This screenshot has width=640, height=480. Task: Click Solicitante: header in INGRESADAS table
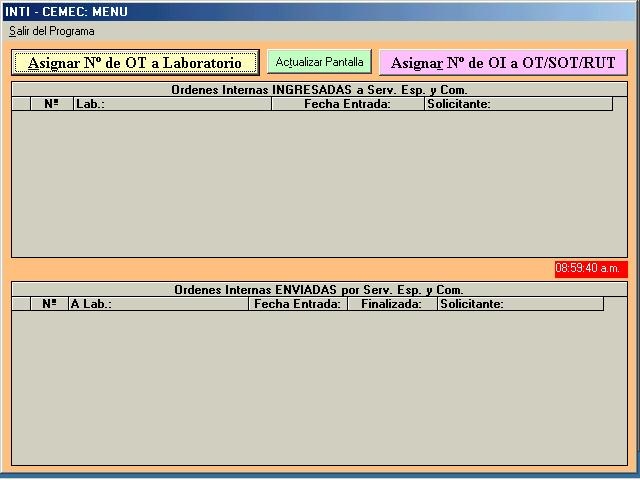pos(518,104)
